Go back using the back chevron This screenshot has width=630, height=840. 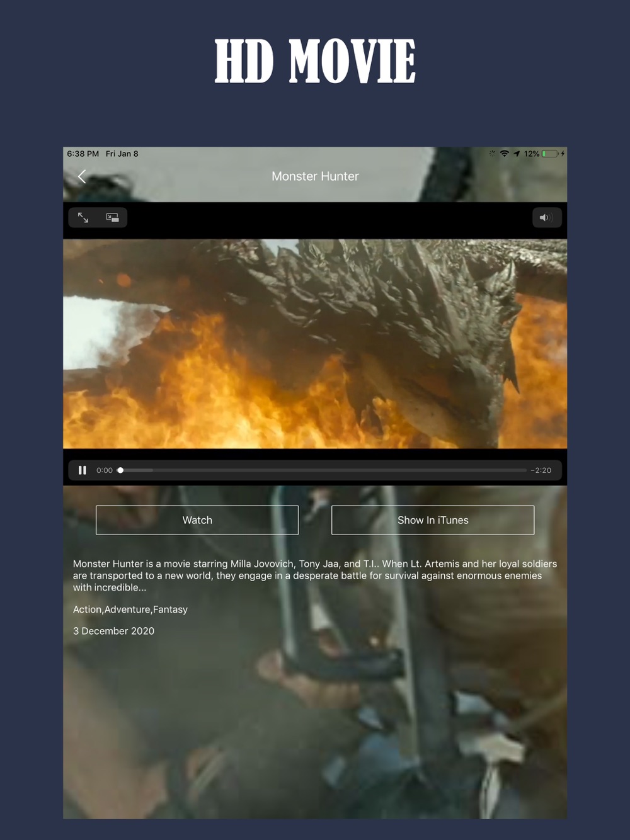(x=82, y=176)
